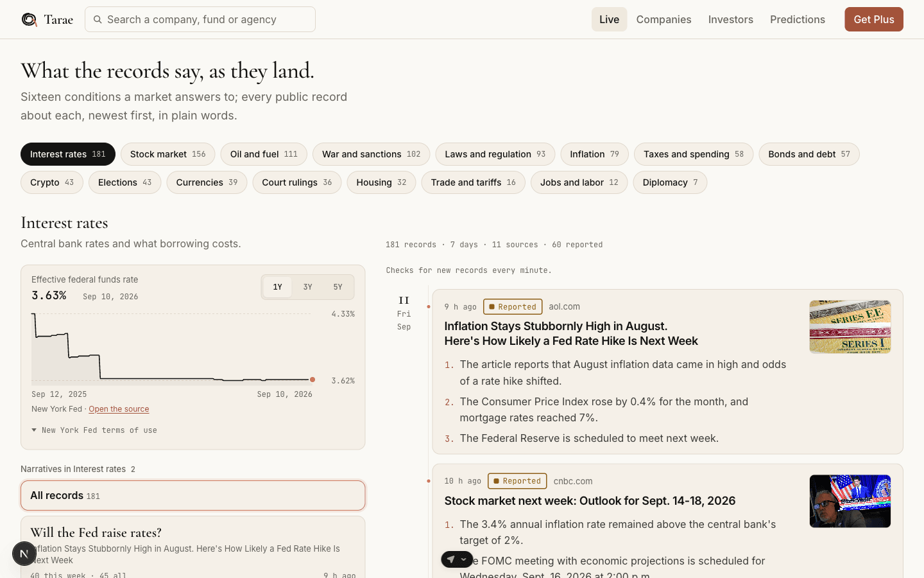
Task: Filter by Taxes and spending
Action: tap(694, 154)
